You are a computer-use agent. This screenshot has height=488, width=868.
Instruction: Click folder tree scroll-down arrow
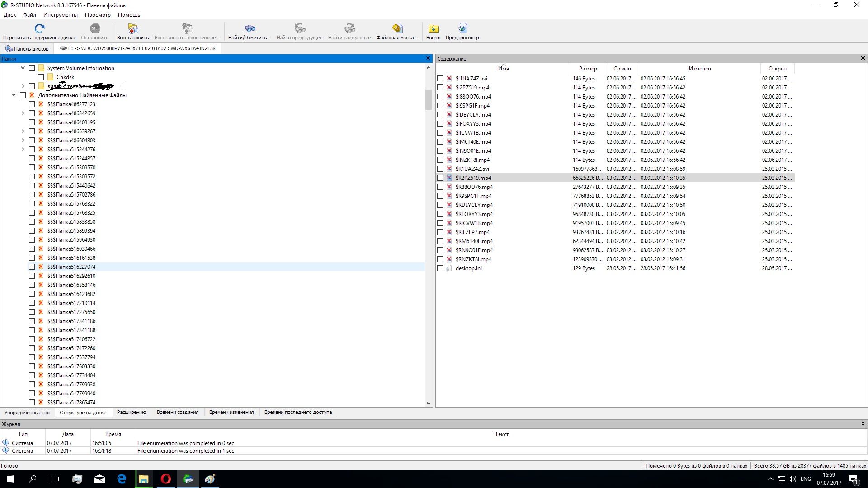pyautogui.click(x=429, y=404)
